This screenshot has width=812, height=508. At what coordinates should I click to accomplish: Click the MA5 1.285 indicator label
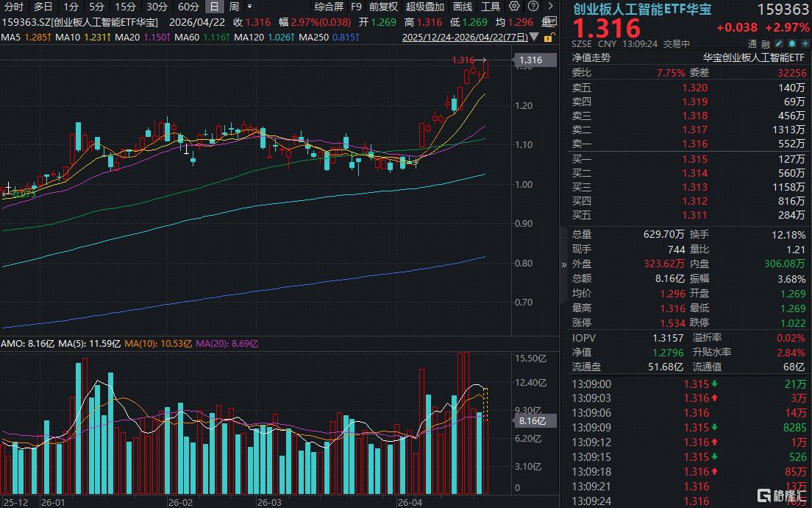click(x=26, y=38)
